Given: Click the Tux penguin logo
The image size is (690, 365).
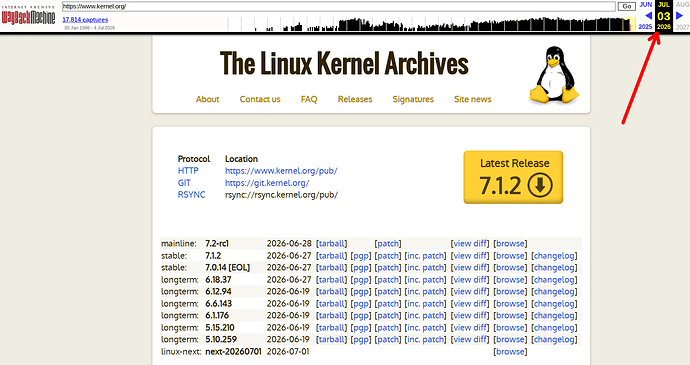Looking at the screenshot, I should pyautogui.click(x=554, y=75).
